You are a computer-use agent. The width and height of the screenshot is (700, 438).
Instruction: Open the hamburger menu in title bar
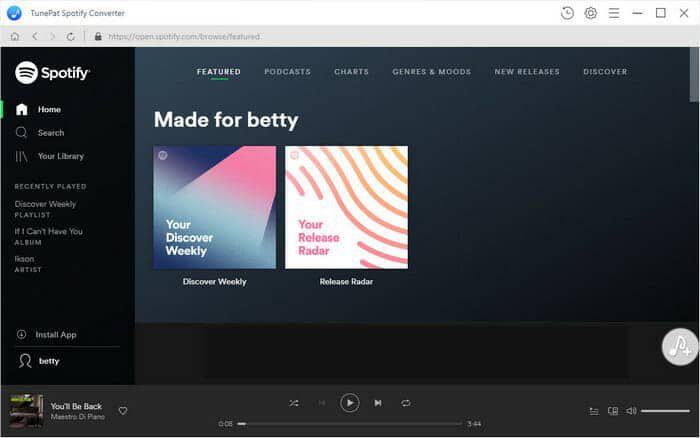614,13
